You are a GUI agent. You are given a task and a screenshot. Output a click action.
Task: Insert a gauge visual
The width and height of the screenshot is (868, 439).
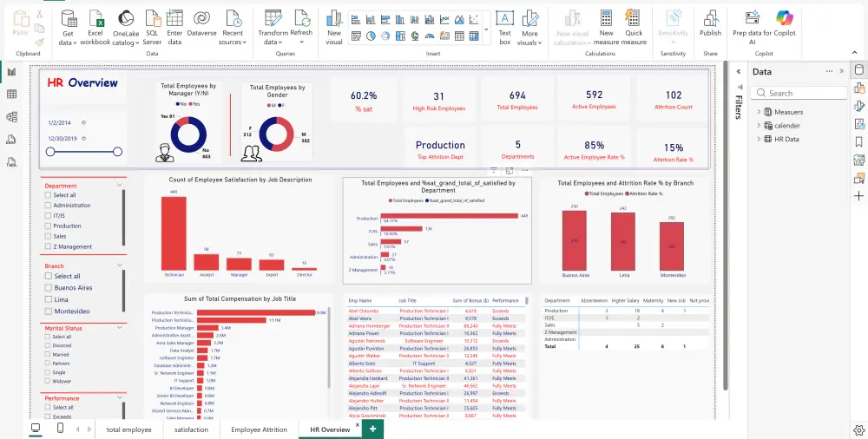pyautogui.click(x=430, y=36)
